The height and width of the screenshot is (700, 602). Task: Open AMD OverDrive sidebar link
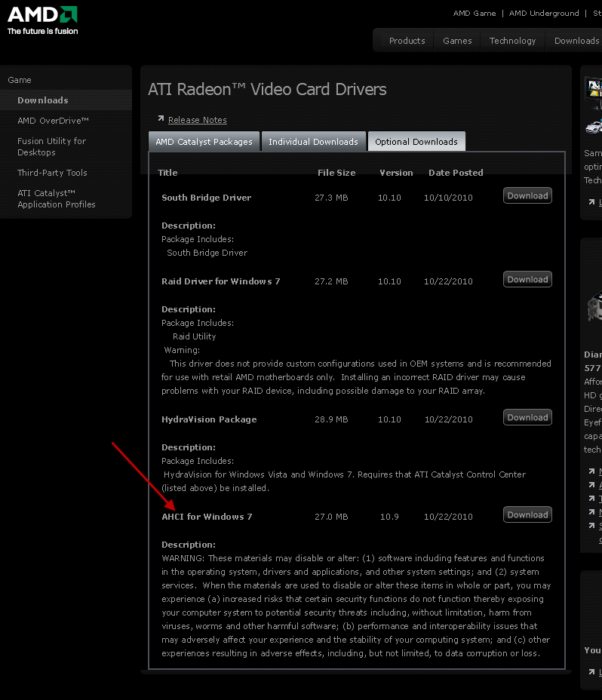pyautogui.click(x=53, y=121)
